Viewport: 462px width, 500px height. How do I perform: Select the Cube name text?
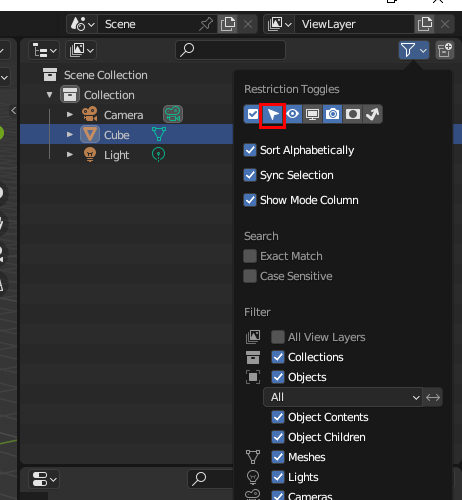tap(117, 135)
